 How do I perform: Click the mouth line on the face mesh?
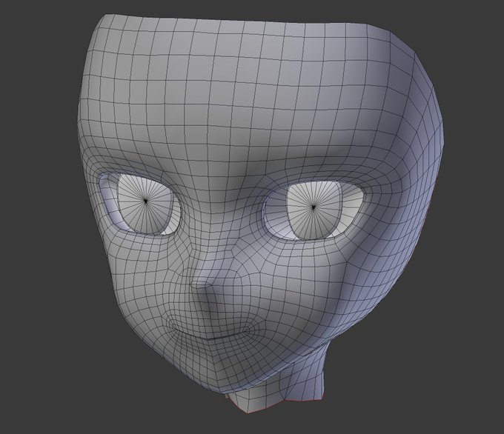[212, 334]
